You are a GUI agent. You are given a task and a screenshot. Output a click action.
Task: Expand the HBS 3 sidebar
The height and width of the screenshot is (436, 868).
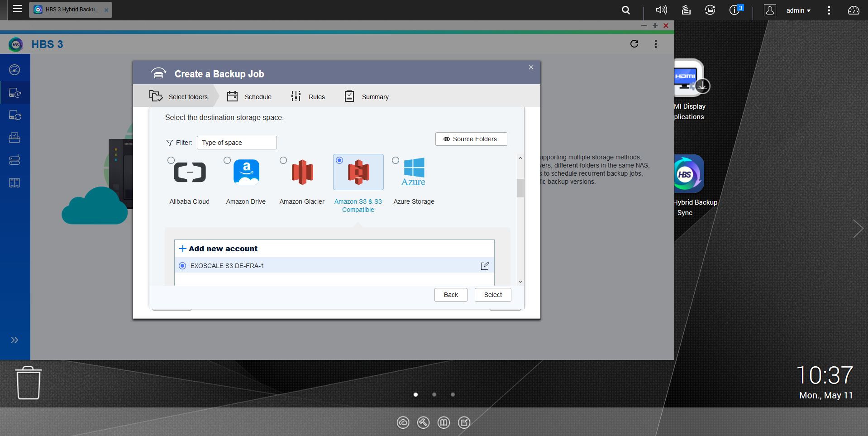coord(14,340)
